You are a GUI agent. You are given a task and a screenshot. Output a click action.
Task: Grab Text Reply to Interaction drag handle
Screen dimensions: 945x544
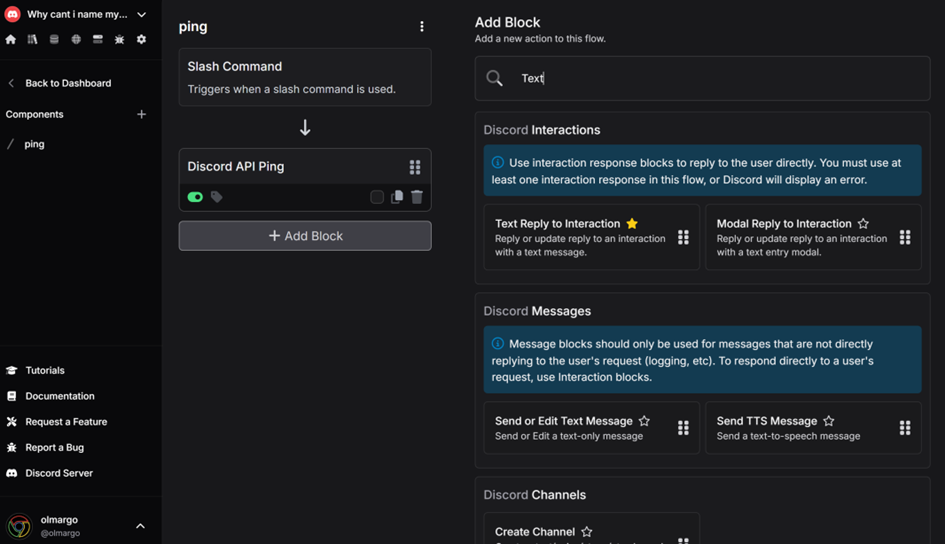pyautogui.click(x=683, y=237)
